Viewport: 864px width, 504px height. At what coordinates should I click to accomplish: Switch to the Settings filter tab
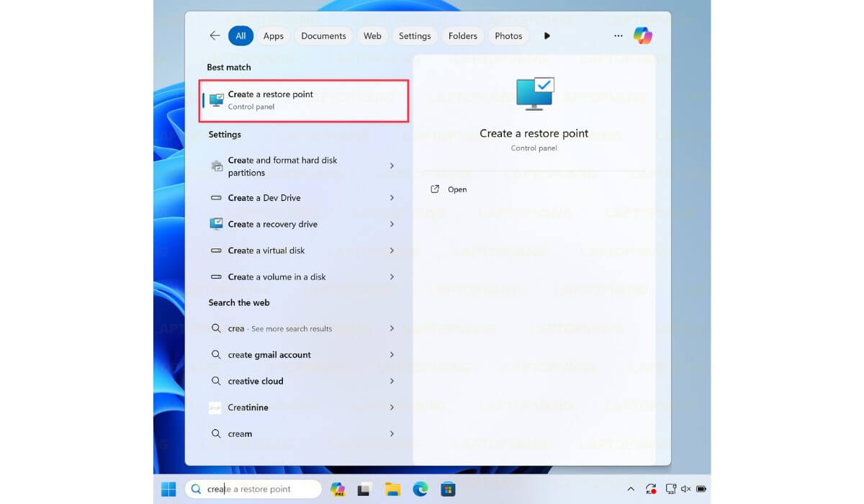click(415, 36)
